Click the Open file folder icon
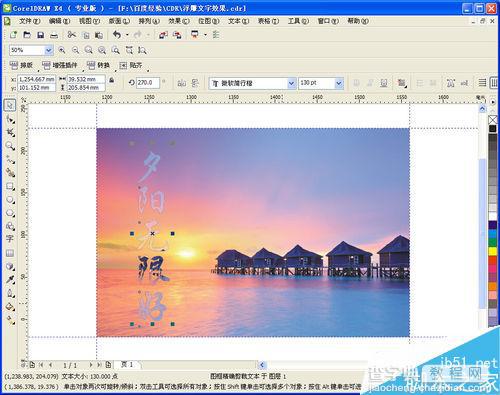The image size is (500, 395). coord(27,35)
